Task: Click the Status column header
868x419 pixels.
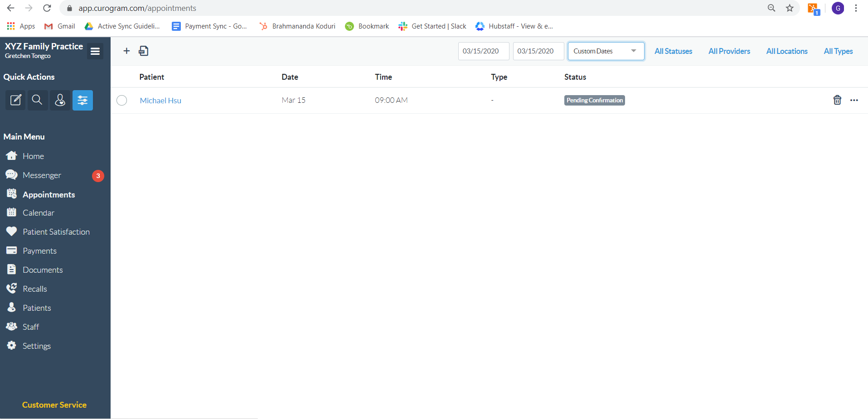Action: tap(575, 77)
